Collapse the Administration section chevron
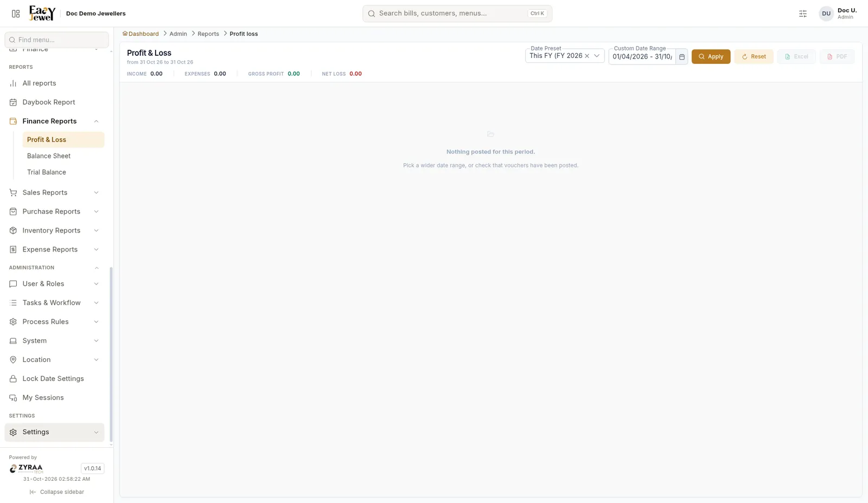 [x=97, y=268]
